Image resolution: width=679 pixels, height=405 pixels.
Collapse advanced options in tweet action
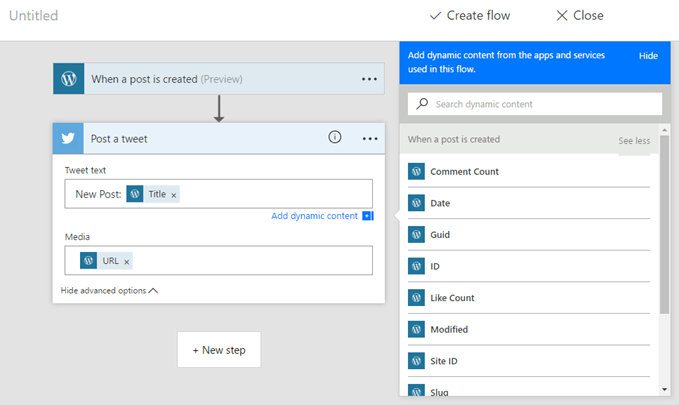[109, 291]
